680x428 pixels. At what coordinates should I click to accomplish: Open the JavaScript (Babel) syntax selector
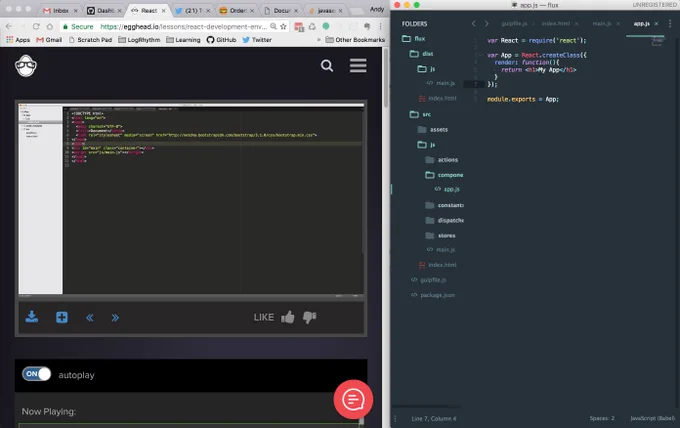[x=653, y=418]
